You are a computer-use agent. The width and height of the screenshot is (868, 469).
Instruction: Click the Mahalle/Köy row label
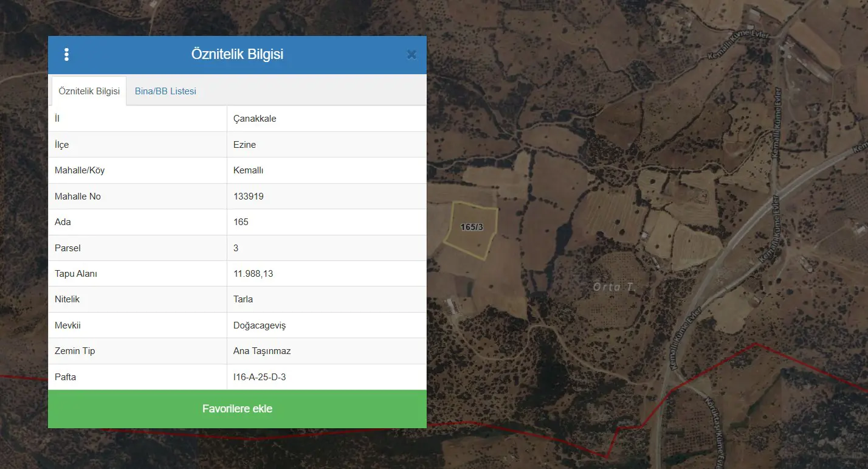point(80,170)
